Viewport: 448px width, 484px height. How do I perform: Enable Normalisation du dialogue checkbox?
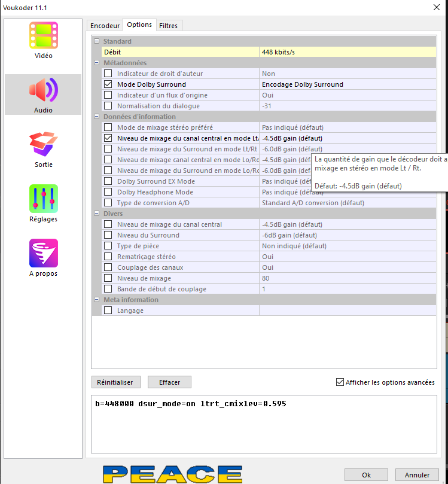[x=108, y=106]
